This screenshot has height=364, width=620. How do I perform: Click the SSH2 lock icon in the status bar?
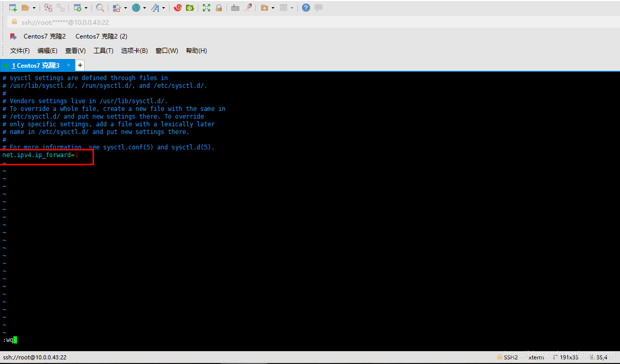[500, 357]
